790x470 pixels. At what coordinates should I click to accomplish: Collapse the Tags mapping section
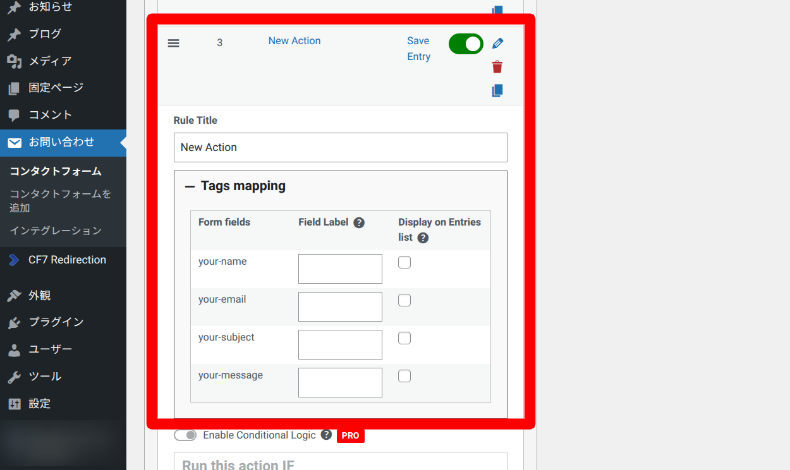189,187
